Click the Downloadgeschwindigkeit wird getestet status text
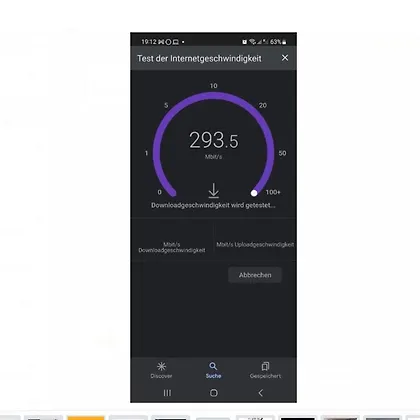420x420 pixels. point(213,205)
